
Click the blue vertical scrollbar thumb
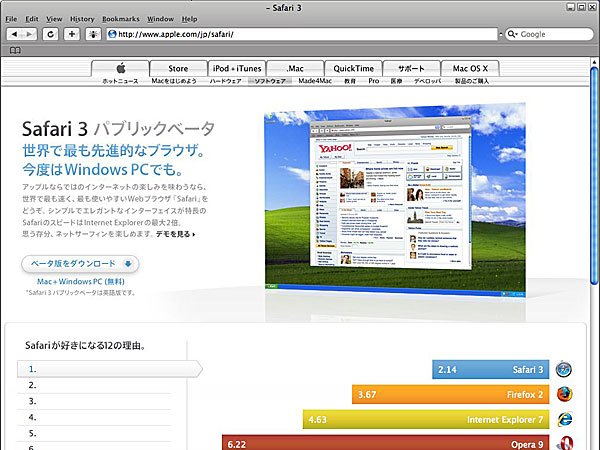[594, 176]
